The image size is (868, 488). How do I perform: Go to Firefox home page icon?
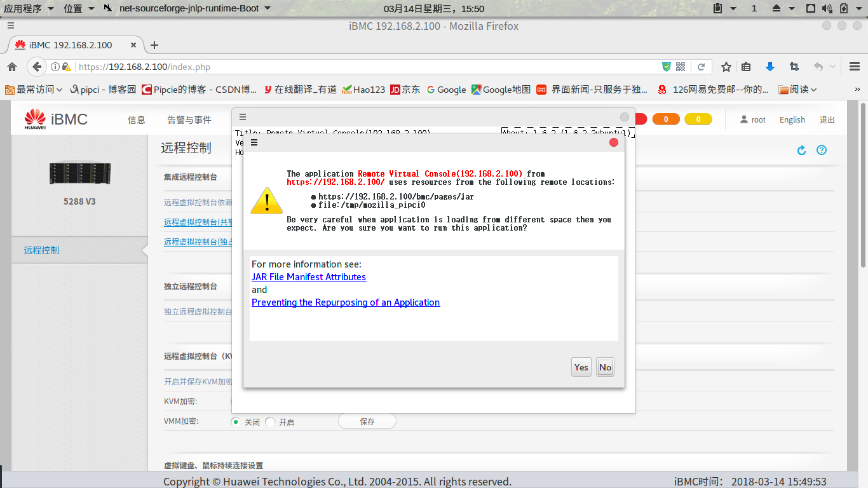click(12, 67)
